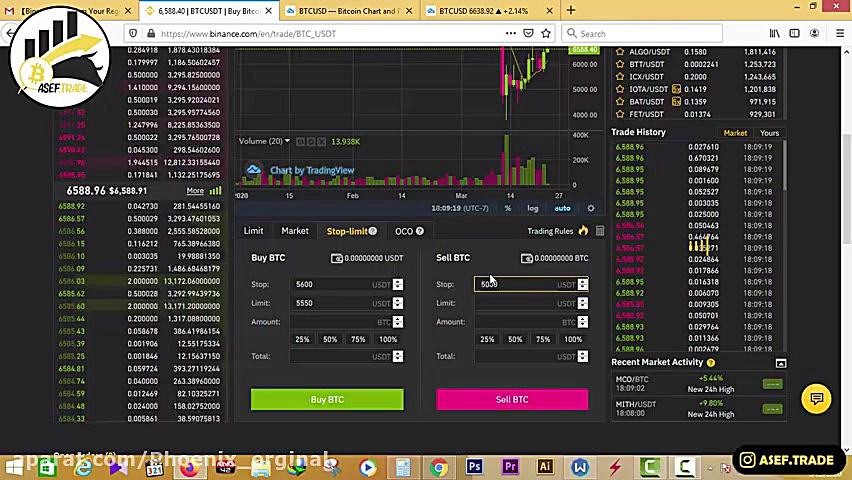Toggle percent scale on chart
This screenshot has width=852, height=480.
click(508, 208)
